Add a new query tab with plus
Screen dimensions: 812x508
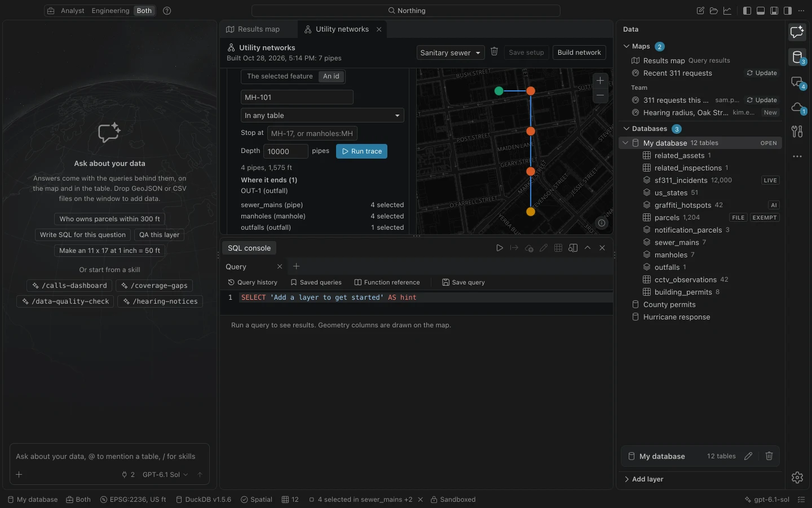pyautogui.click(x=297, y=266)
